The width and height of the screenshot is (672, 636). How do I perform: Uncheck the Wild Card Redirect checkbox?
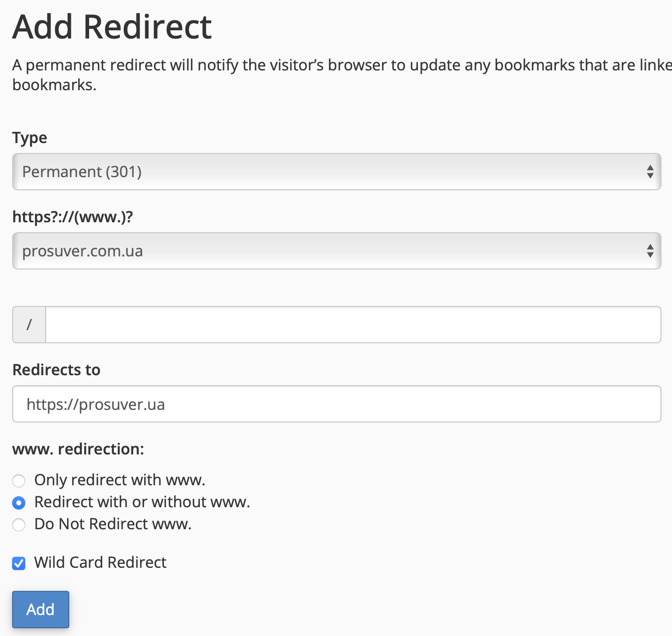18,563
